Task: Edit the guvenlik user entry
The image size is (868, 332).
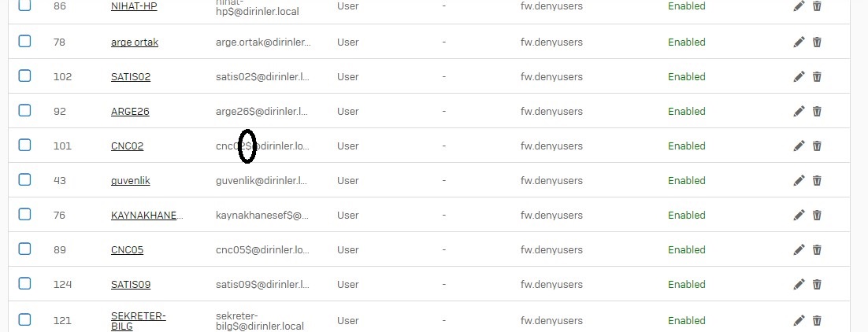Action: (x=799, y=180)
